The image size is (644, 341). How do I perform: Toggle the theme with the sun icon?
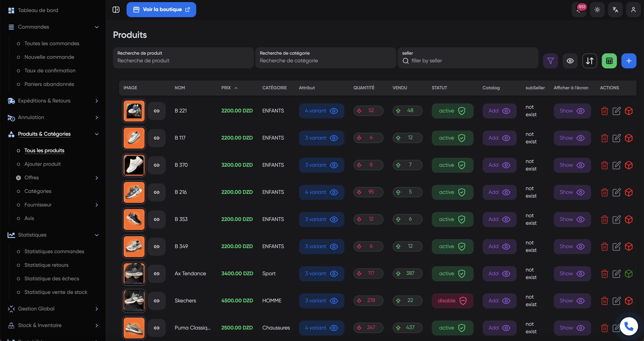point(597,9)
